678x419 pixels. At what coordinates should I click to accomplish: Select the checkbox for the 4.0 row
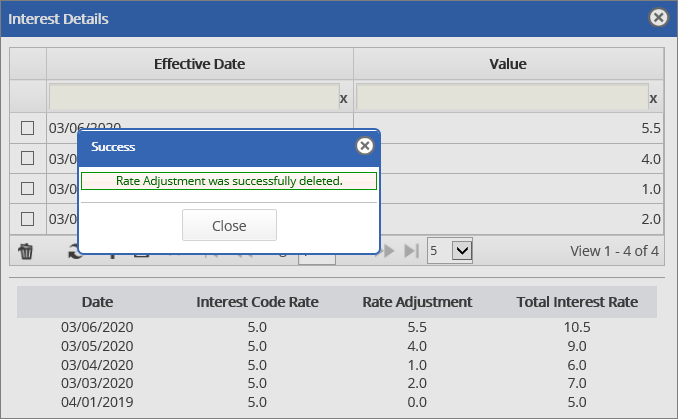click(x=28, y=158)
